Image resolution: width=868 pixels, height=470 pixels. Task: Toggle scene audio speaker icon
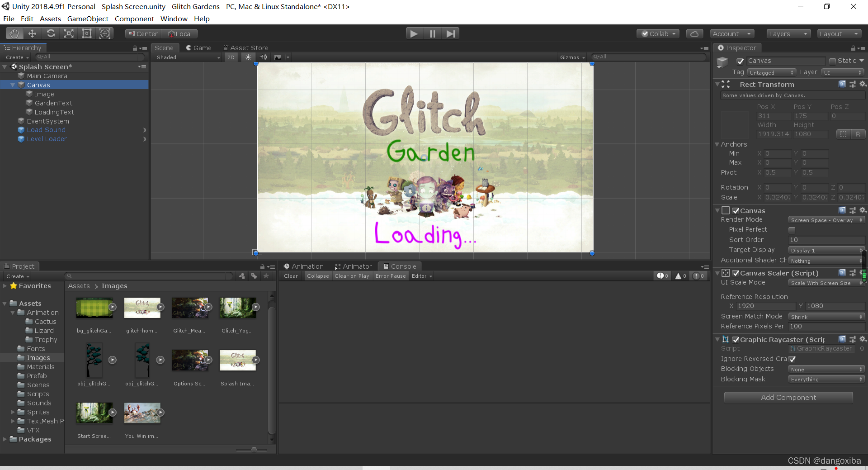[x=264, y=57]
